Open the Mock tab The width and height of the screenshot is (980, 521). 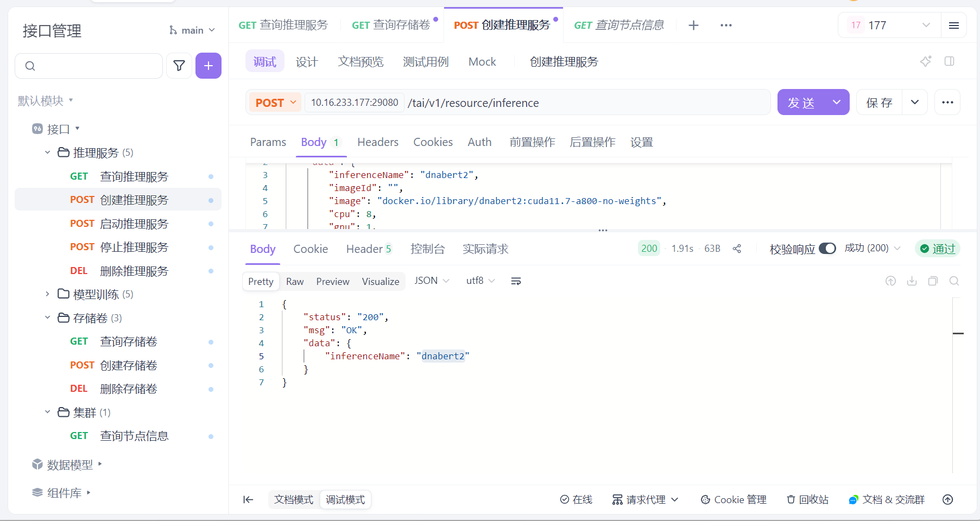tap(482, 62)
